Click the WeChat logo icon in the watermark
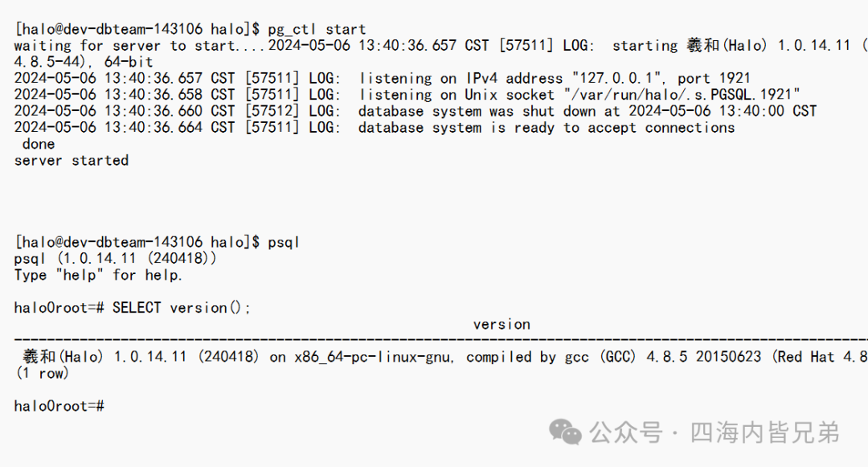 (x=565, y=432)
